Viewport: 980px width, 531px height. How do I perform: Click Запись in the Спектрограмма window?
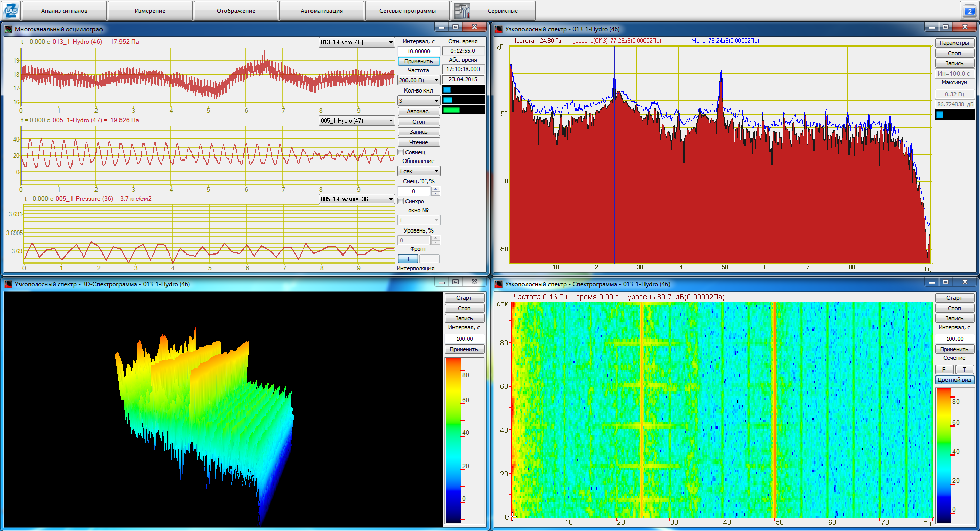pyautogui.click(x=954, y=318)
